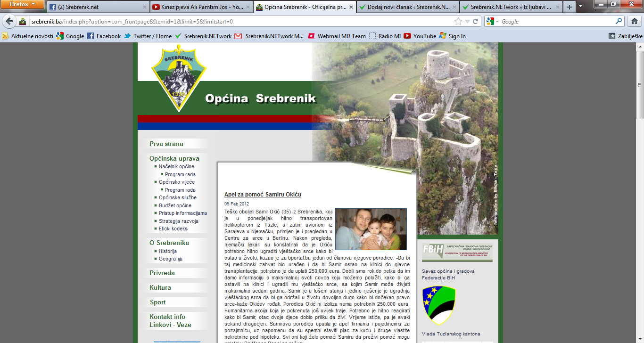Open a new tab with plus button
The image size is (644, 343).
pos(570,7)
